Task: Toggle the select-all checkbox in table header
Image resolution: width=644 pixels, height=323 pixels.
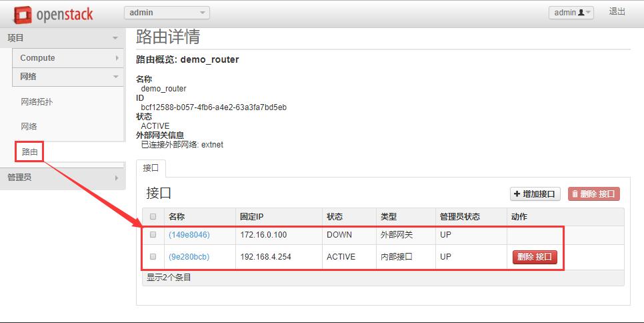Action: pos(153,217)
